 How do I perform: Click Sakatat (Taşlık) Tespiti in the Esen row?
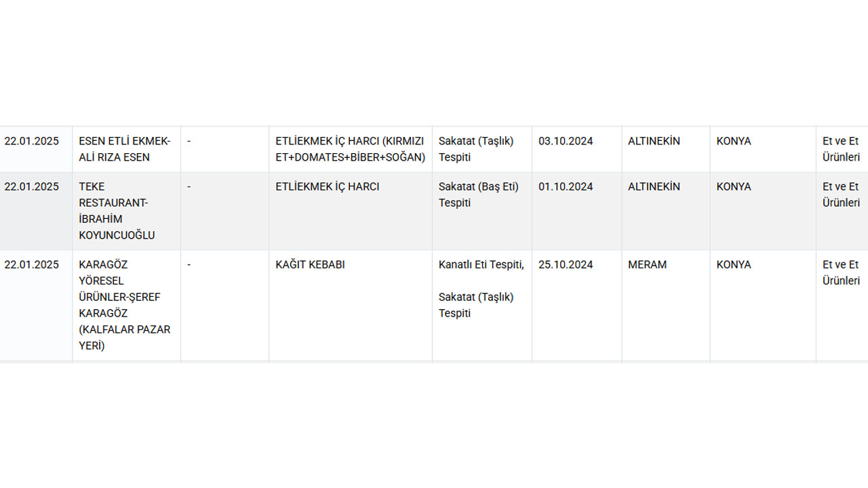[476, 149]
